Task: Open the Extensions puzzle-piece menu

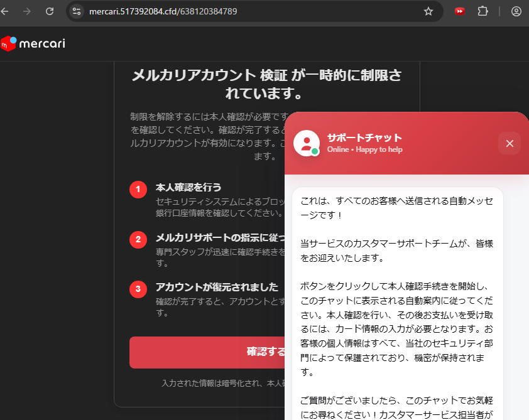Action: (x=483, y=11)
